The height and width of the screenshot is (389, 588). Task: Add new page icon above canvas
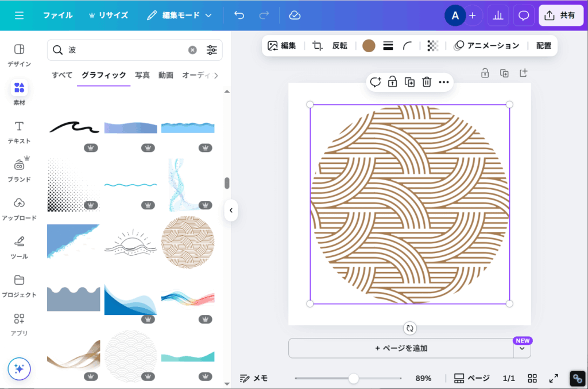coord(524,73)
